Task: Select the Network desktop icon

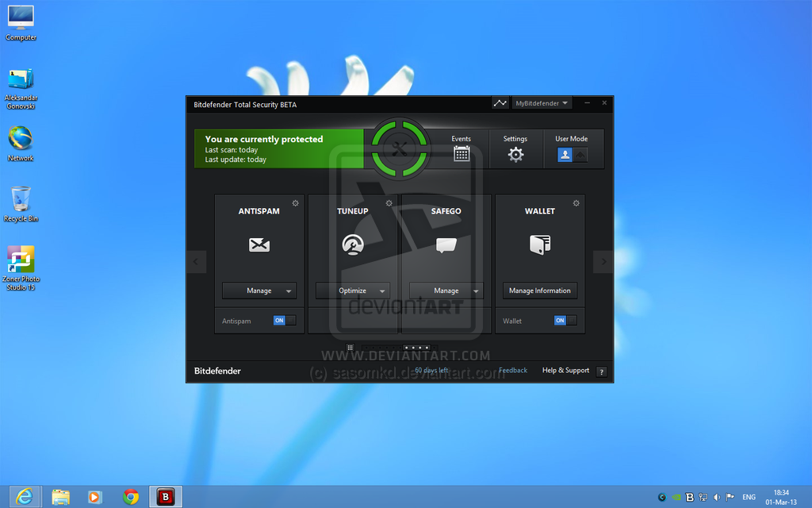Action: (21, 144)
